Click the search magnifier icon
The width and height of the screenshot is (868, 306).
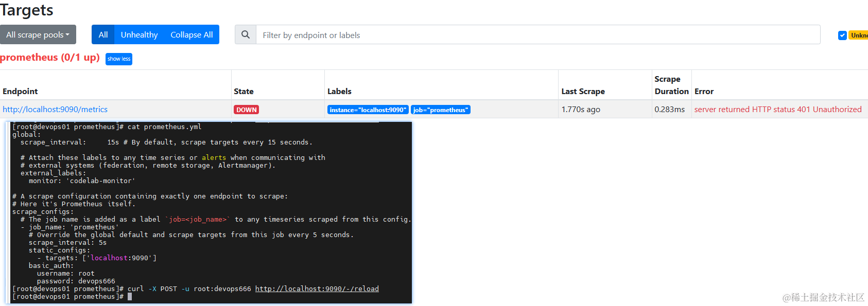pyautogui.click(x=246, y=34)
